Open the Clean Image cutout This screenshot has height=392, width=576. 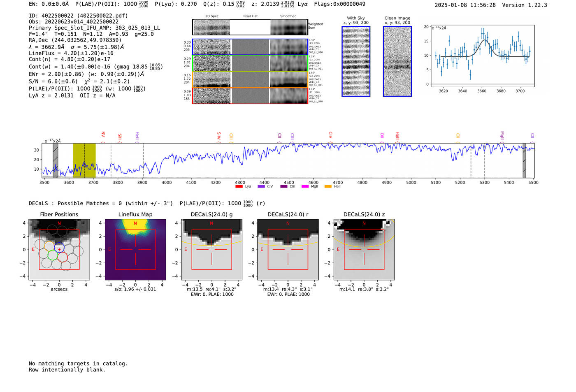tap(397, 61)
